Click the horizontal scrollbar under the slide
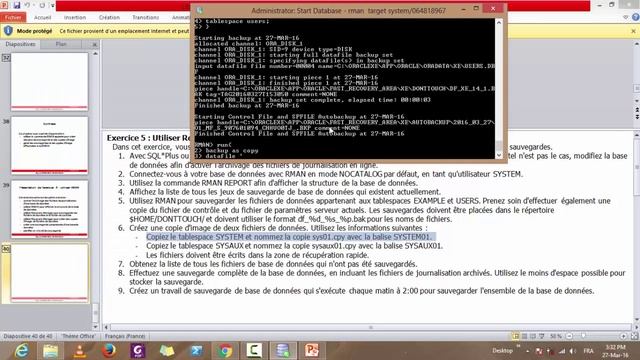This screenshot has height=360, width=640. coord(371,327)
